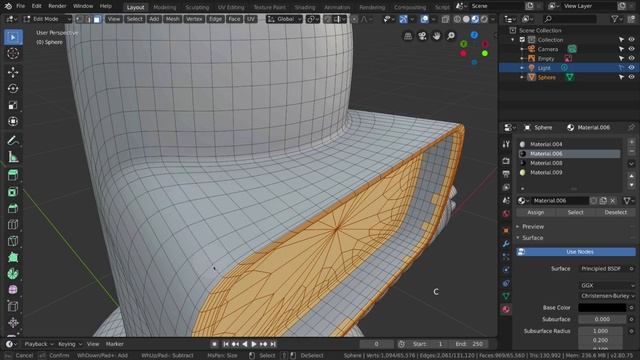640x360 pixels.
Task: Open the Object Data mesh tab icon
Action: click(x=506, y=296)
